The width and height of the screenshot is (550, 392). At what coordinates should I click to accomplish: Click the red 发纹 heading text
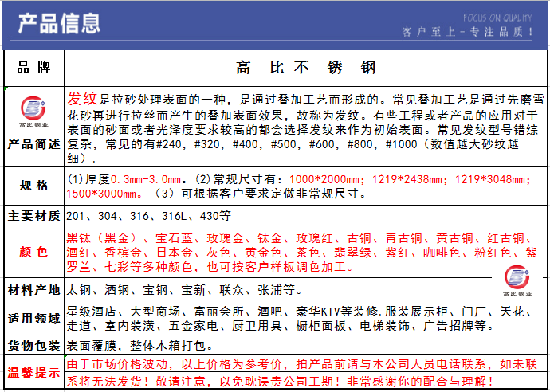[x=82, y=99]
